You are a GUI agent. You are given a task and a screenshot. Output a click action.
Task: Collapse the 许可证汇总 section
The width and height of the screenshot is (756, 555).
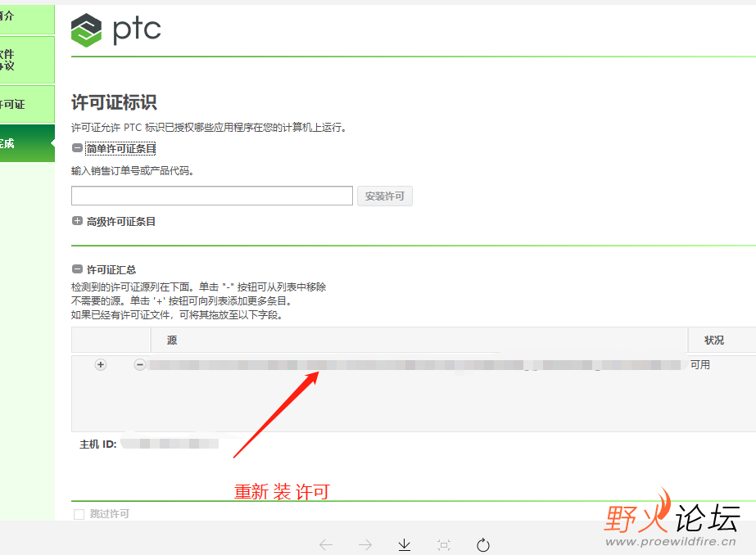[x=77, y=268]
